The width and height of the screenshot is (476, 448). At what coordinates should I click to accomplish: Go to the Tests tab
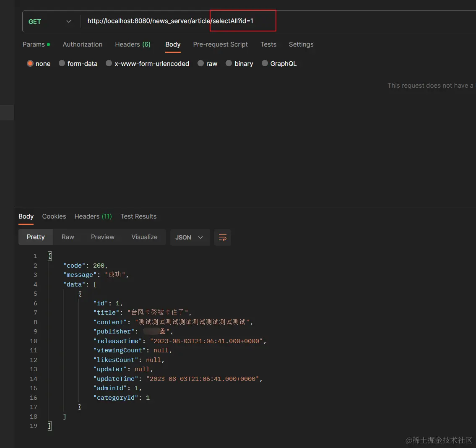268,44
